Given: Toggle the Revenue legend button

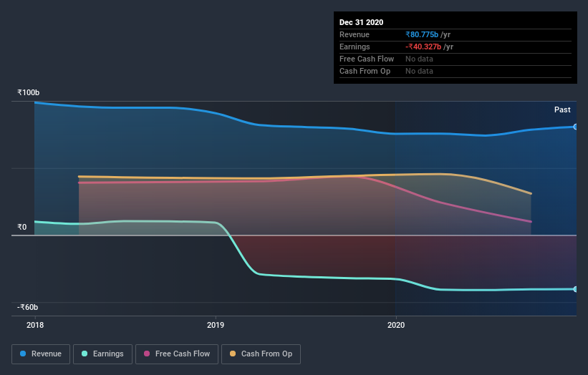Looking at the screenshot, I should (41, 354).
